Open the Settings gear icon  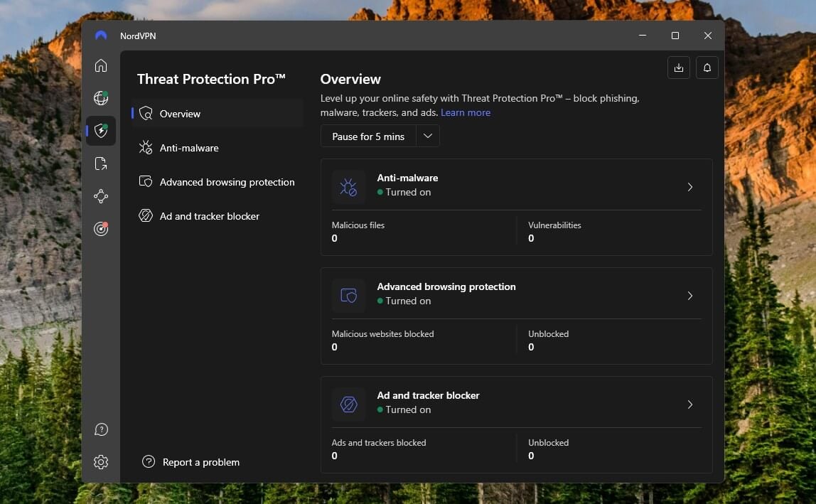pyautogui.click(x=101, y=462)
